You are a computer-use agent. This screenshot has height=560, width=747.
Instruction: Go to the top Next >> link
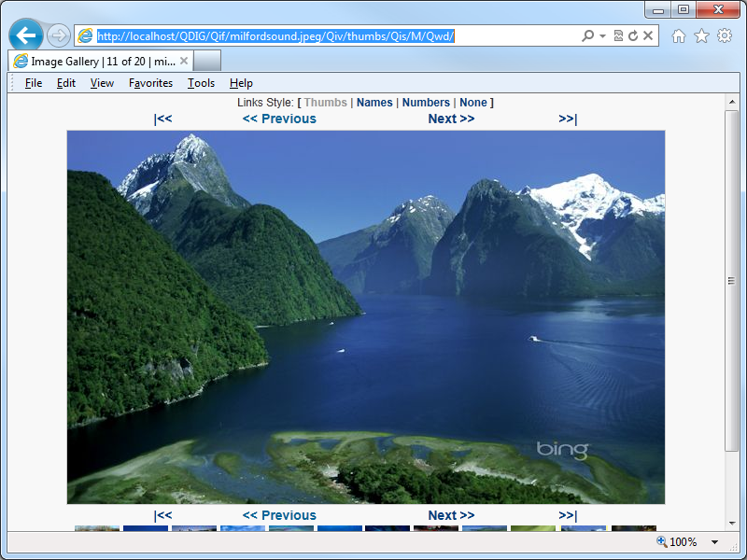tap(451, 119)
